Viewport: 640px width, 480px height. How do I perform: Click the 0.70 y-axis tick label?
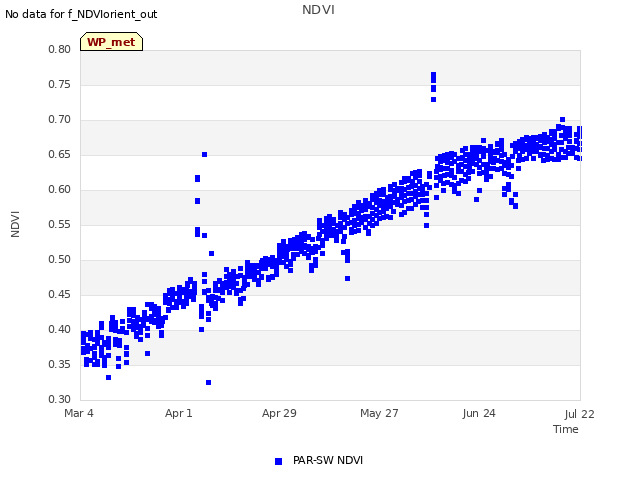click(x=60, y=120)
